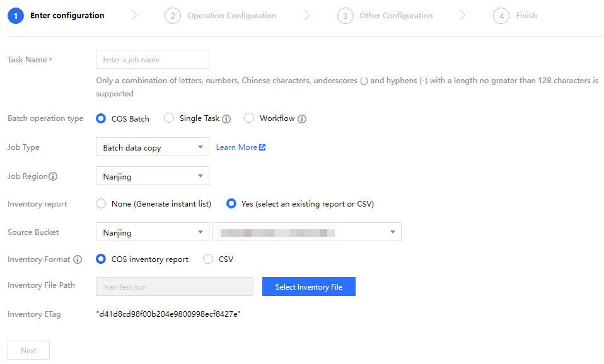
Task: Open the Job Type dropdown
Action: point(152,147)
